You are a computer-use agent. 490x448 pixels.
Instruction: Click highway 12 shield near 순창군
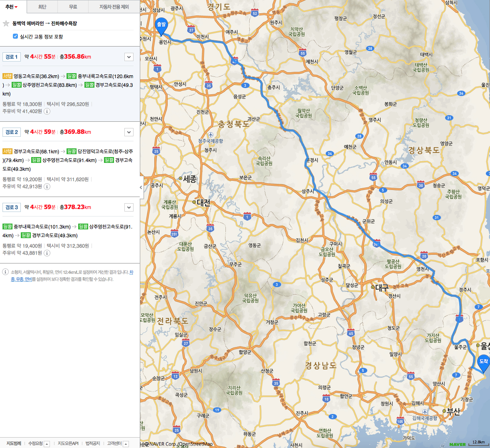pyautogui.click(x=175, y=376)
